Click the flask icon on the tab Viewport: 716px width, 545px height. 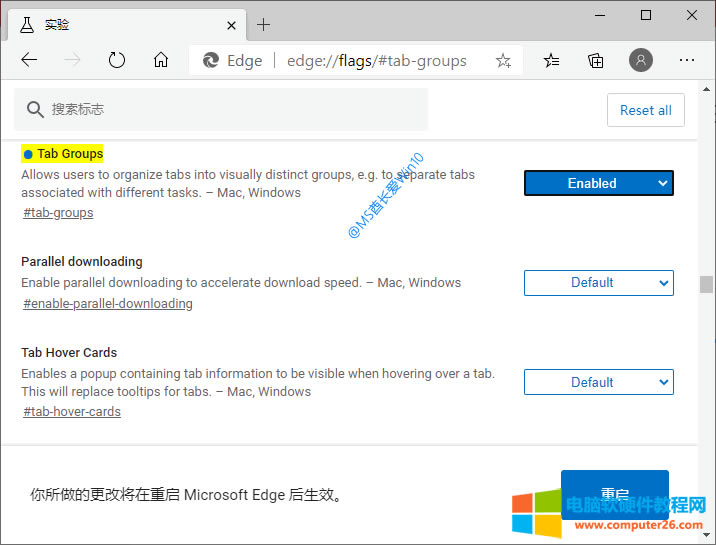(x=27, y=25)
